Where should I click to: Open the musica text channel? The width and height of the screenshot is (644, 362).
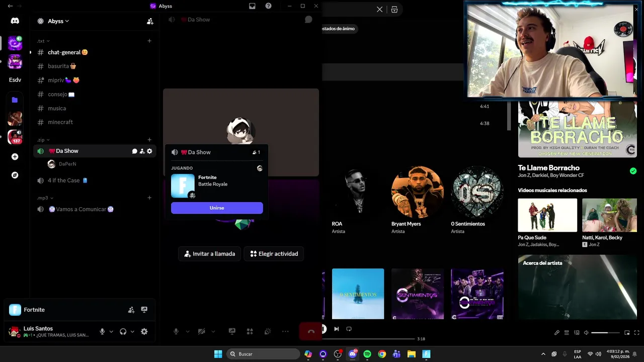pos(94,108)
